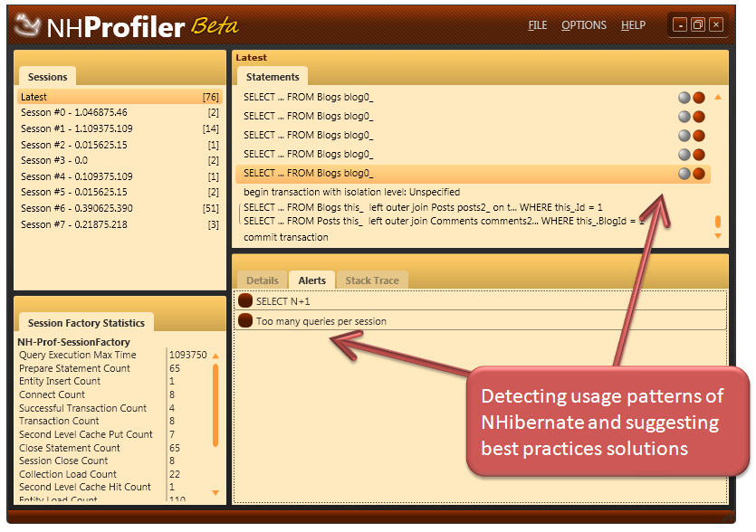Minimize the NHProfiler window
Screen dimensions: 756x532
[x=680, y=24]
